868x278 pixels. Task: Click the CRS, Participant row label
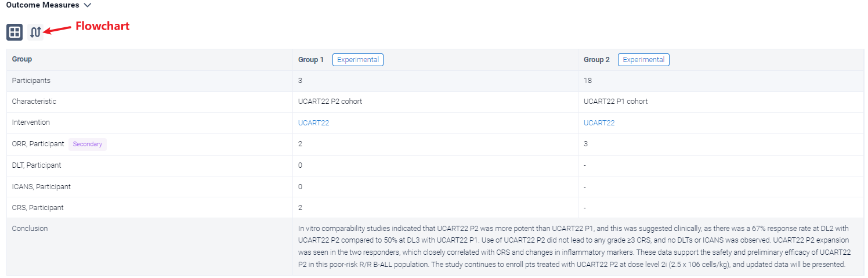(38, 208)
